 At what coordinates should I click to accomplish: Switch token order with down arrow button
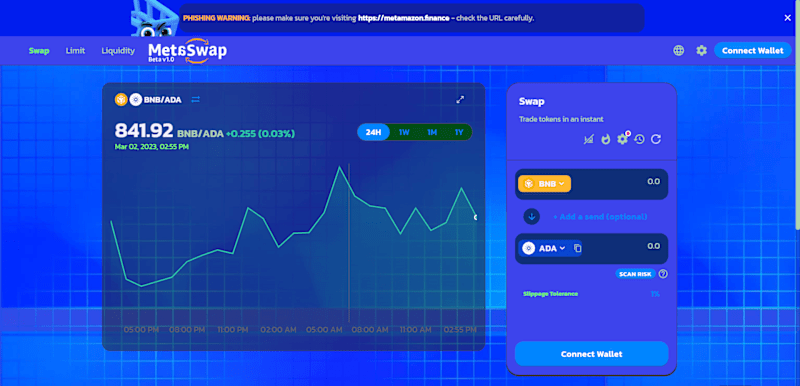point(532,217)
